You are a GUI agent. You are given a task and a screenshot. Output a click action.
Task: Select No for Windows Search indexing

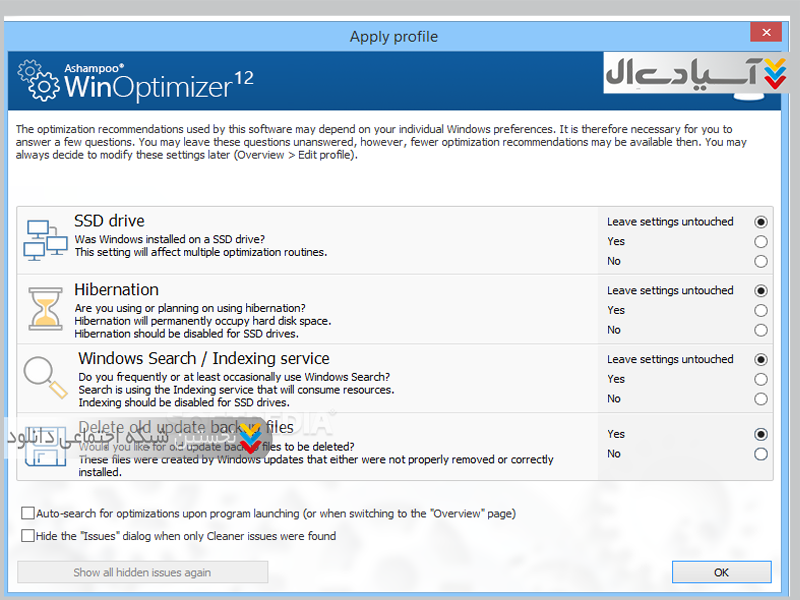761,399
